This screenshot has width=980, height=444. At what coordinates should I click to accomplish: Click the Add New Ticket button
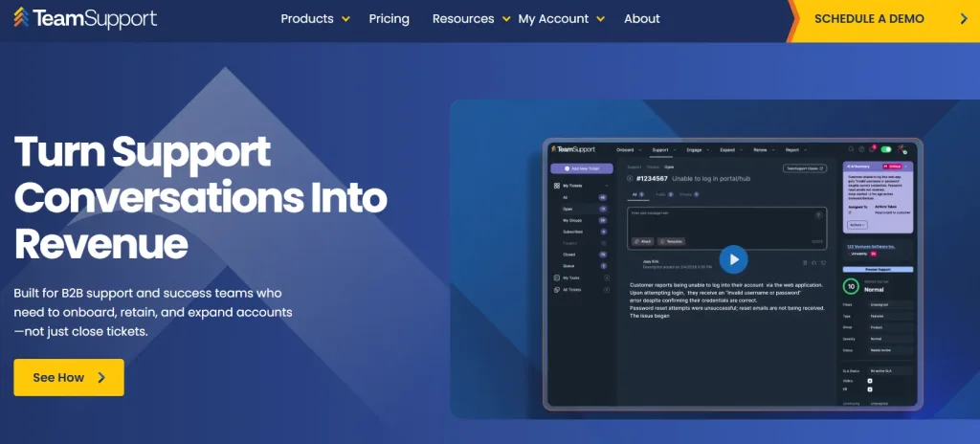(581, 168)
